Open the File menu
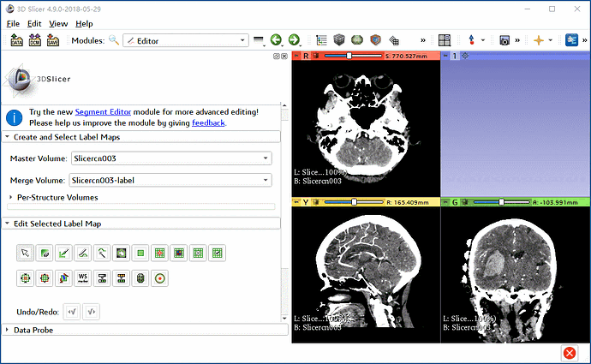Image resolution: width=591 pixels, height=364 pixels. pyautogui.click(x=13, y=23)
